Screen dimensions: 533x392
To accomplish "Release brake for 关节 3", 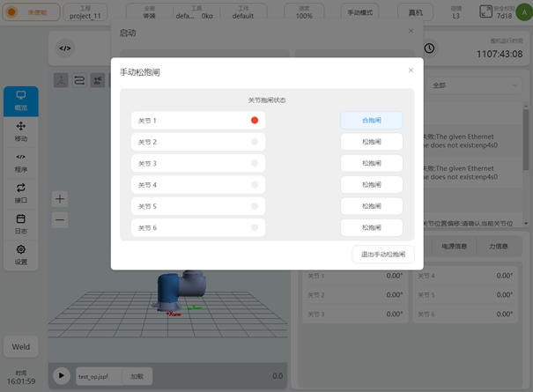I will click(x=371, y=164).
